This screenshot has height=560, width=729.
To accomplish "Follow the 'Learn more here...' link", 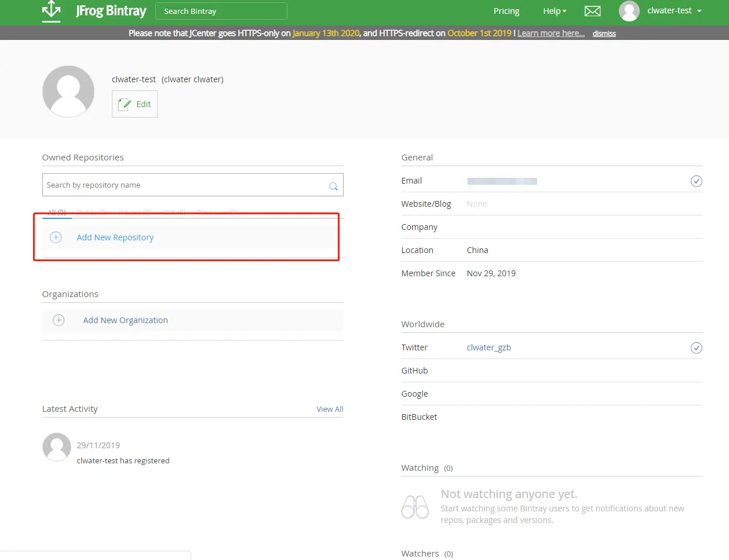I will coord(551,33).
